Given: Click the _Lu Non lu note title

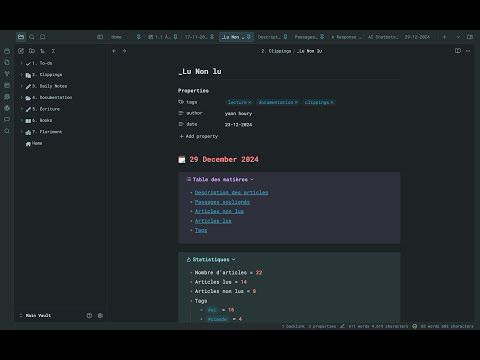Looking at the screenshot, I should point(200,71).
